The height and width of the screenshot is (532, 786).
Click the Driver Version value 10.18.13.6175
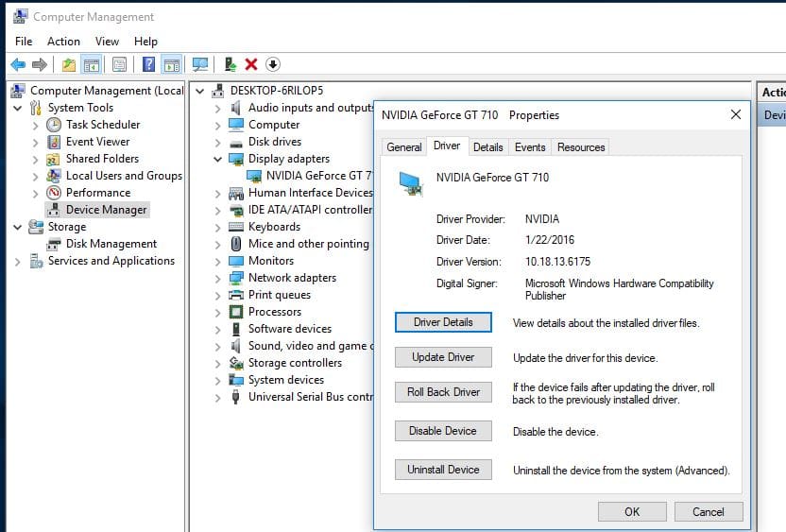click(x=557, y=262)
